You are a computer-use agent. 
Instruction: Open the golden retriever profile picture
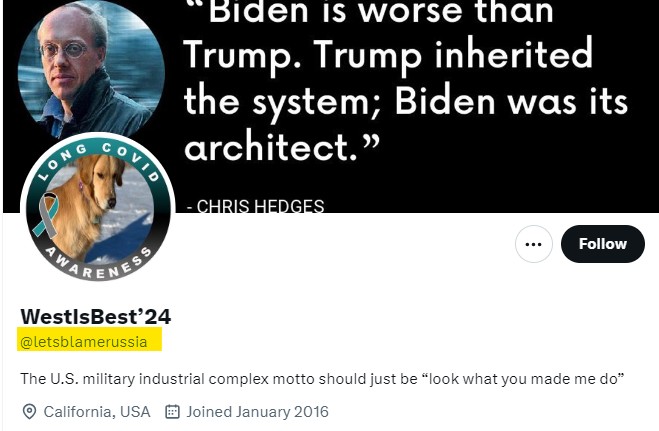point(98,208)
